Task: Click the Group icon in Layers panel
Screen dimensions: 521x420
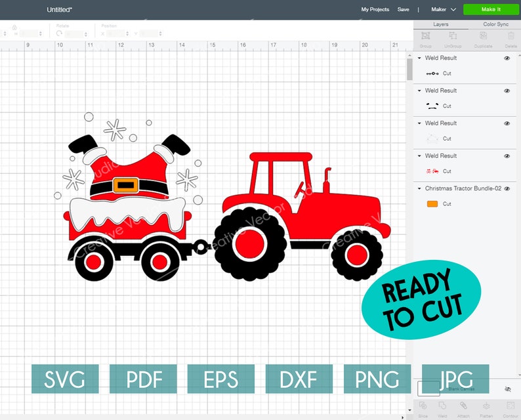Action: (x=426, y=36)
